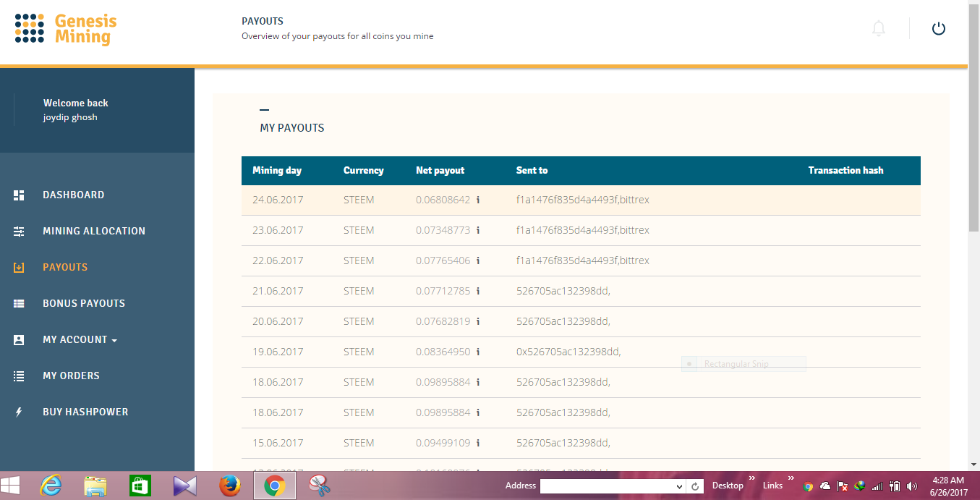Viewport: 980px width, 500px height.
Task: Launch Firefox from taskbar
Action: point(229,486)
